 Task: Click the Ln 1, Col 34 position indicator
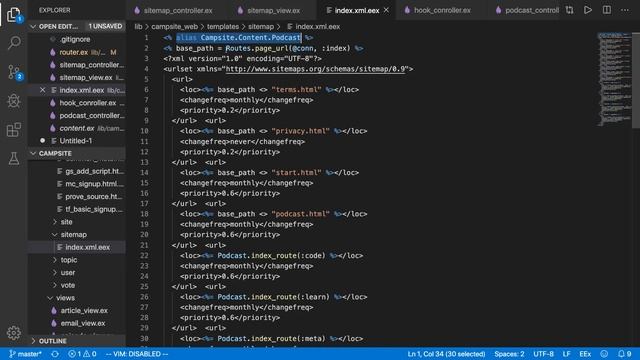446,354
